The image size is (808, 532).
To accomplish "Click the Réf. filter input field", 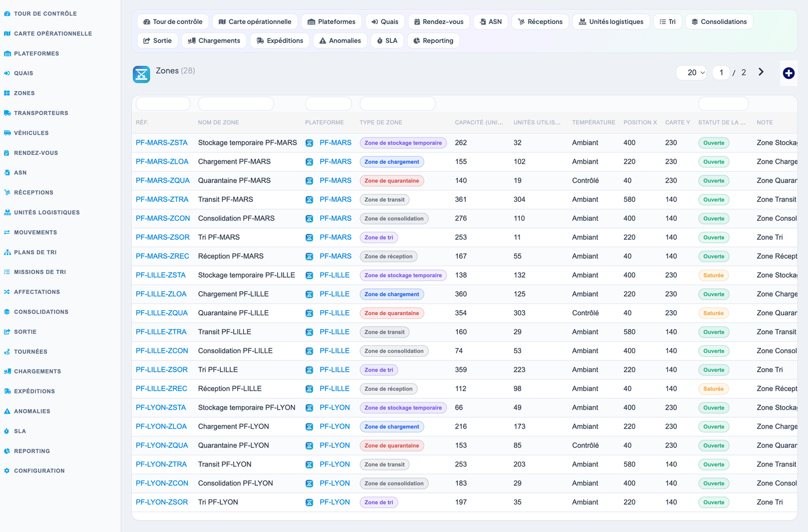I will [x=163, y=104].
